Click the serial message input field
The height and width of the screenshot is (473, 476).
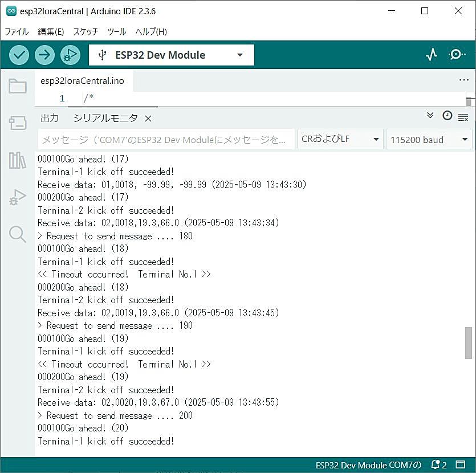166,140
